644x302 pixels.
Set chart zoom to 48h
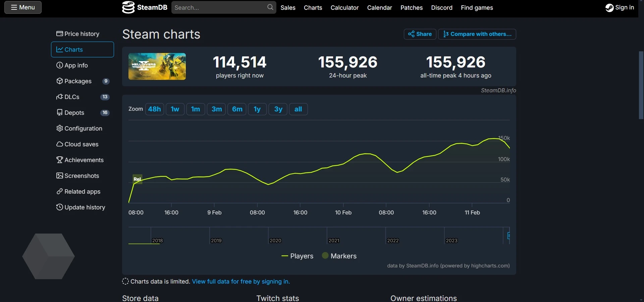tap(155, 109)
